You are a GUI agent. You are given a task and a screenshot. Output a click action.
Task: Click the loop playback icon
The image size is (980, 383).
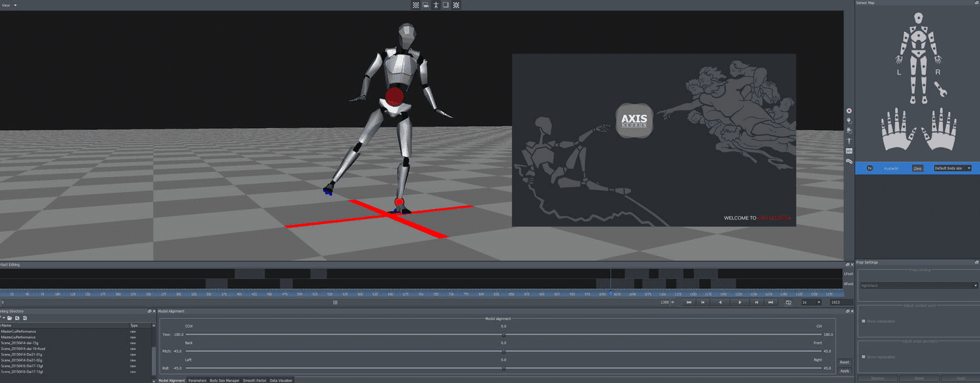tap(789, 303)
